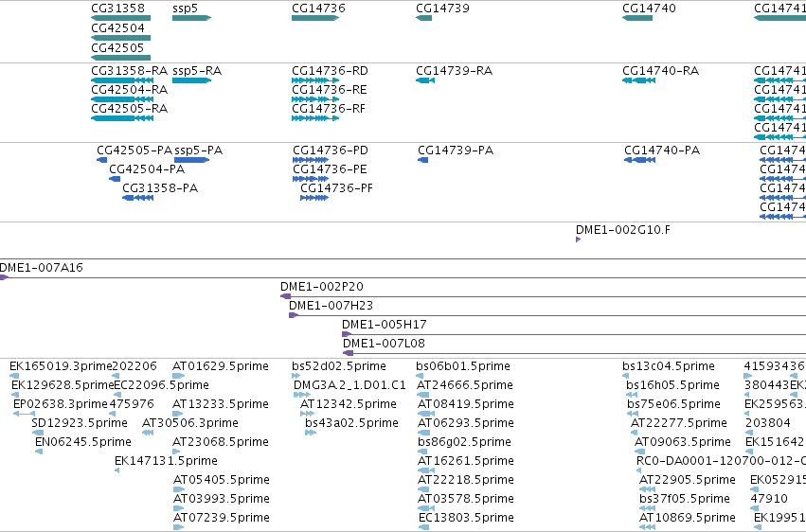Click transcript CG14739-RA
This screenshot has height=532, width=806.
click(x=455, y=71)
